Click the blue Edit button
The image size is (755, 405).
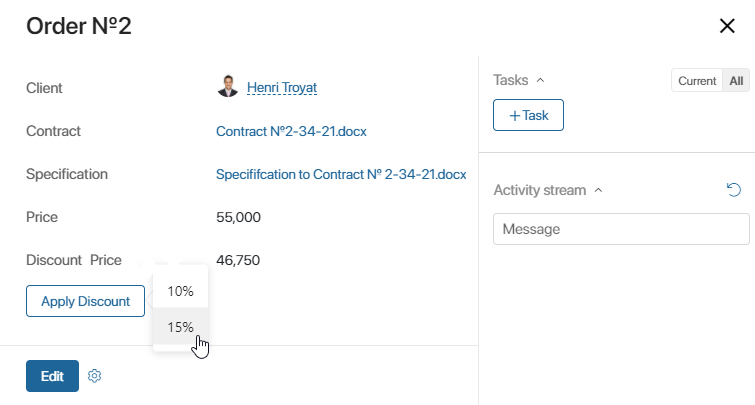pyautogui.click(x=52, y=376)
